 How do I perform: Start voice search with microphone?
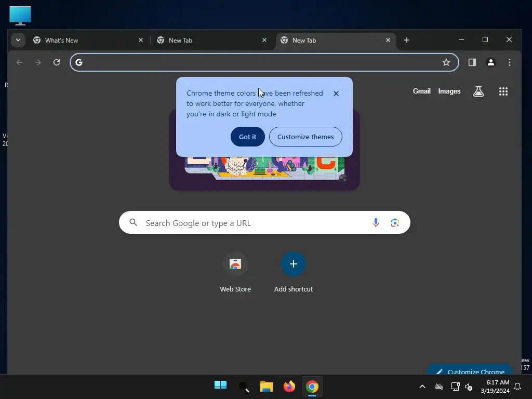[376, 222]
